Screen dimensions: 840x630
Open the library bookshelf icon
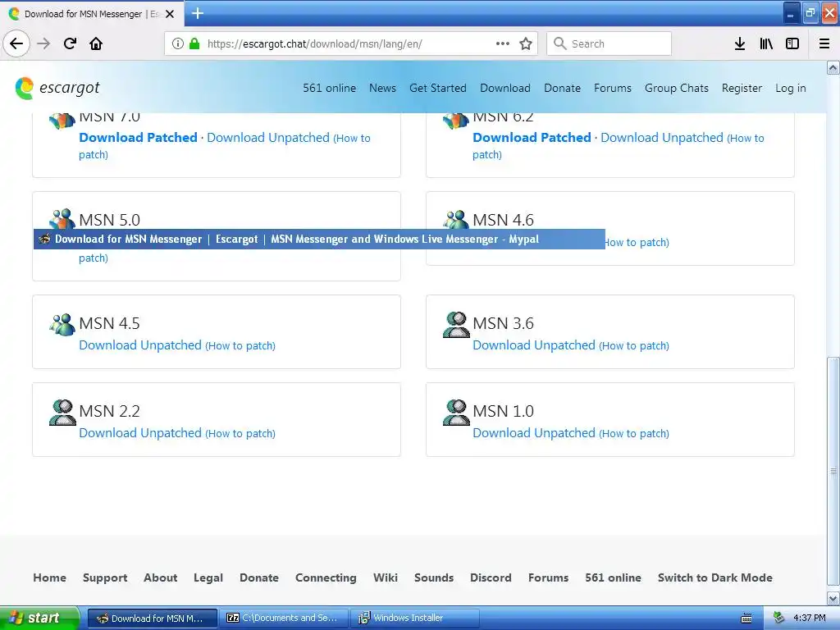(766, 43)
